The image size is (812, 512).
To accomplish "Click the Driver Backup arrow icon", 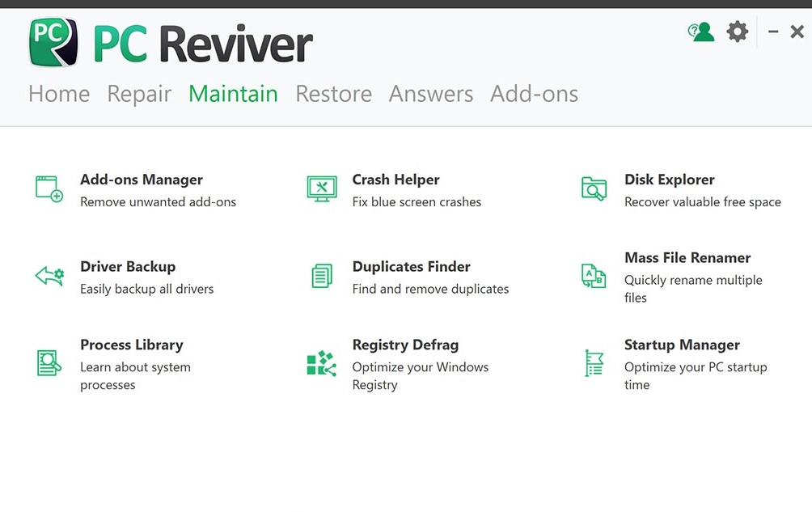I will point(49,276).
